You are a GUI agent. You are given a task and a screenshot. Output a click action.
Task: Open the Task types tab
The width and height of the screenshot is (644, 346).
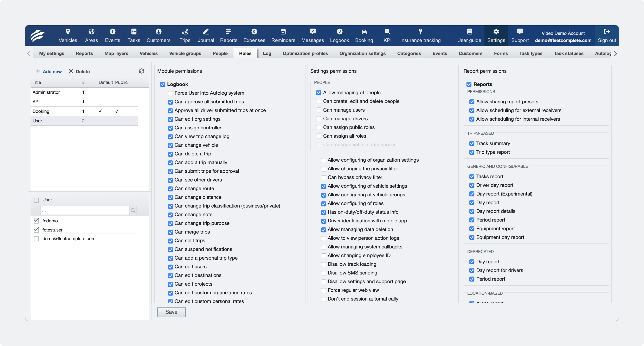[x=531, y=53]
